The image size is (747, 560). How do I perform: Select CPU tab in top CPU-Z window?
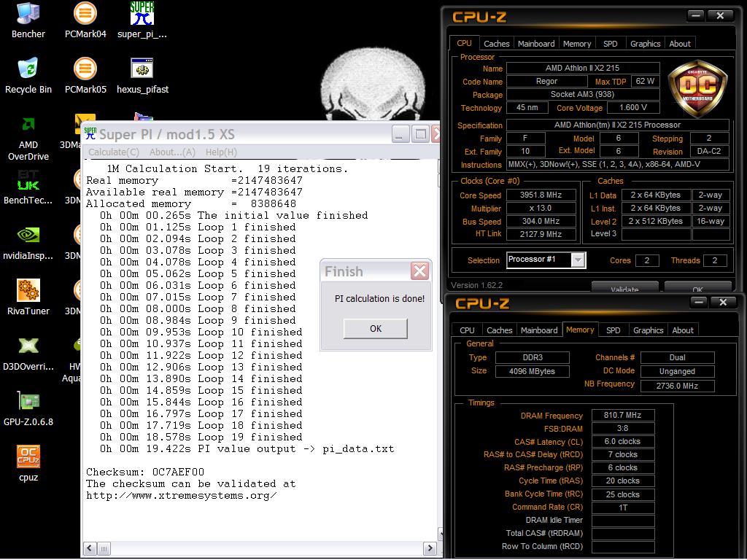[x=464, y=43]
